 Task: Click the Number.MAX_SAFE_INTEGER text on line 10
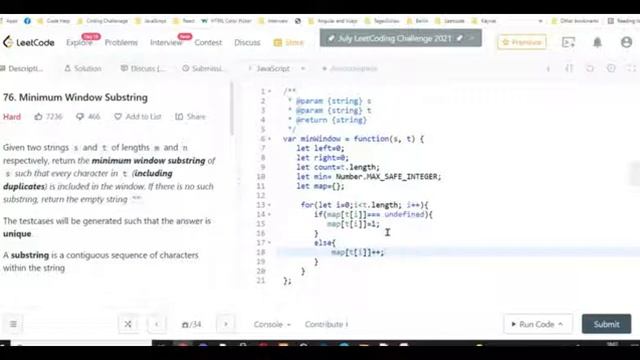(x=387, y=177)
